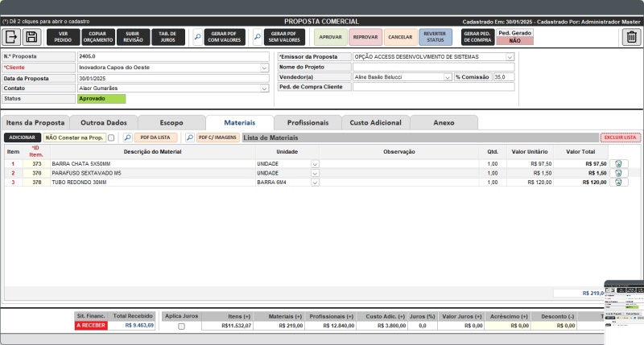Image resolution: width=644 pixels, height=345 pixels.
Task: Click the Adicionar material button
Action: pos(22,138)
